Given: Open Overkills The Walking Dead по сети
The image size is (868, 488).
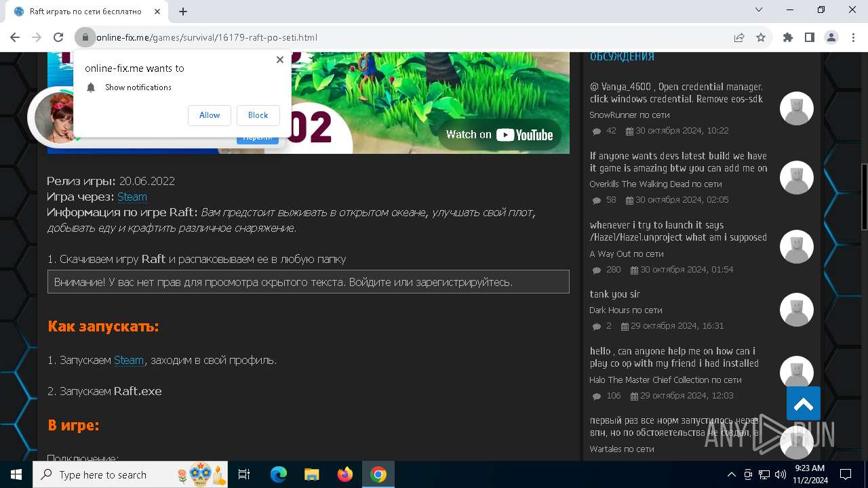Looking at the screenshot, I should [x=655, y=184].
